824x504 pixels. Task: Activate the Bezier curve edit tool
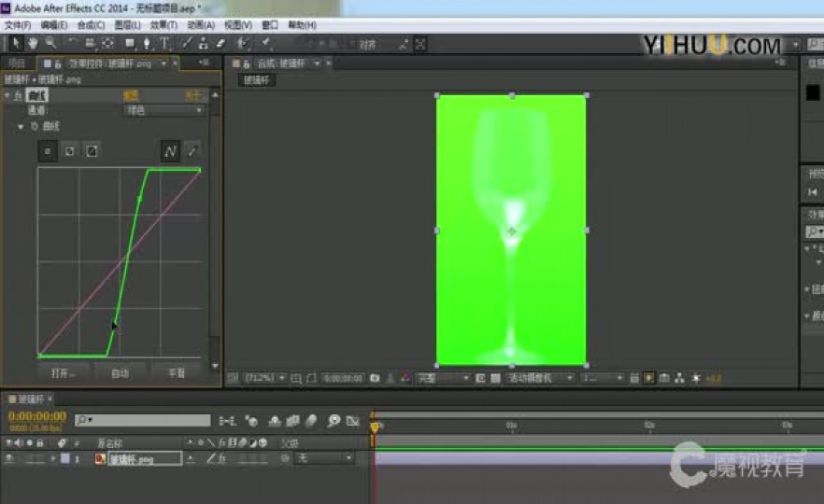pos(170,151)
